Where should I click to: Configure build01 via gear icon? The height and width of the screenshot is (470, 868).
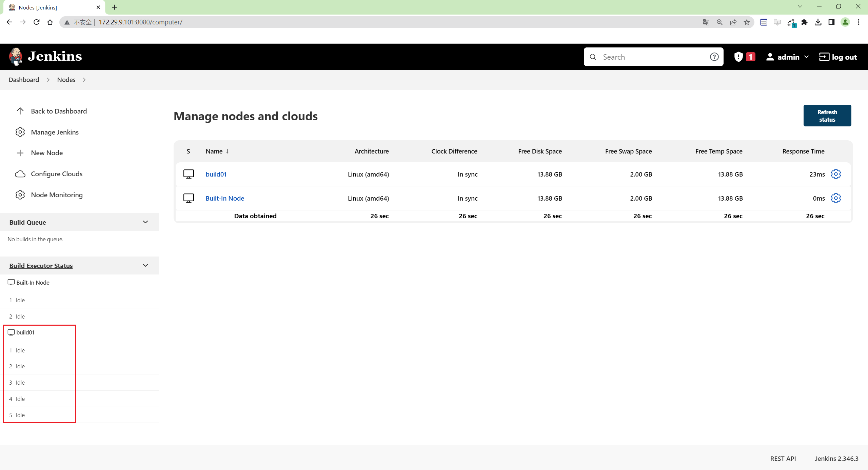point(836,174)
